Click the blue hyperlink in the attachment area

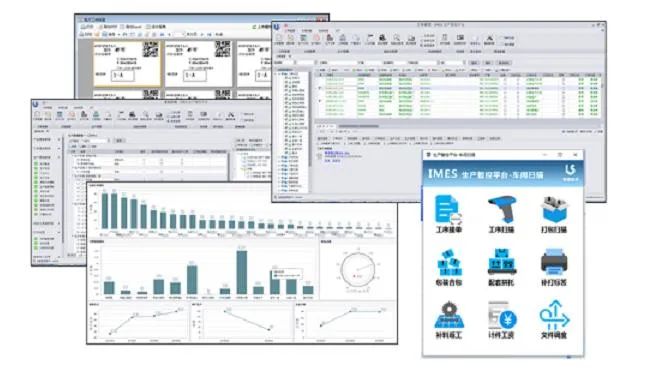[x=336, y=154]
